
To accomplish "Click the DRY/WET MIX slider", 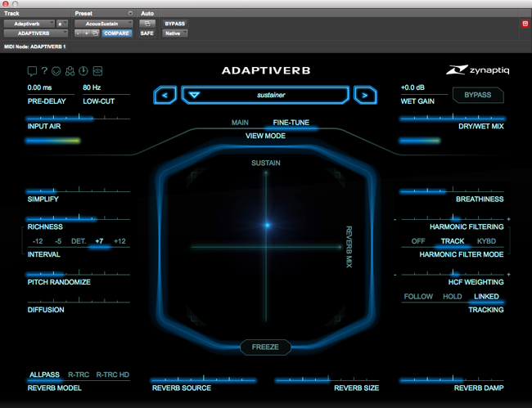I will tap(453, 118).
